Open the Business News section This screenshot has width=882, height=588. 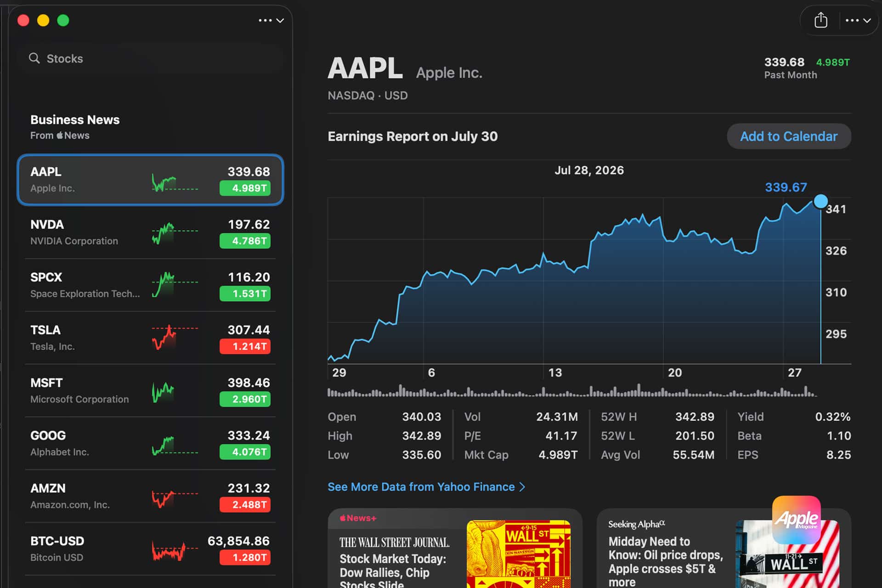[75, 127]
